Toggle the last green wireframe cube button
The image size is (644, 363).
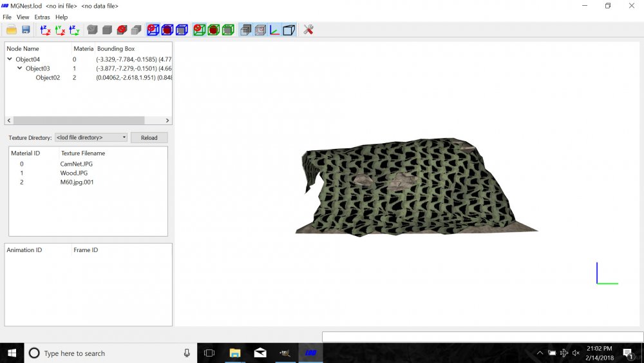(x=228, y=30)
